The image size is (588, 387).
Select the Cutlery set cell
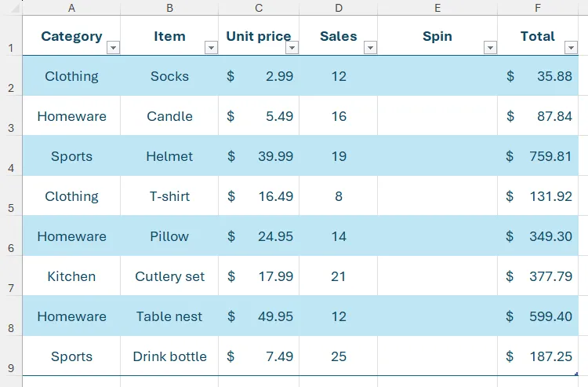point(169,276)
